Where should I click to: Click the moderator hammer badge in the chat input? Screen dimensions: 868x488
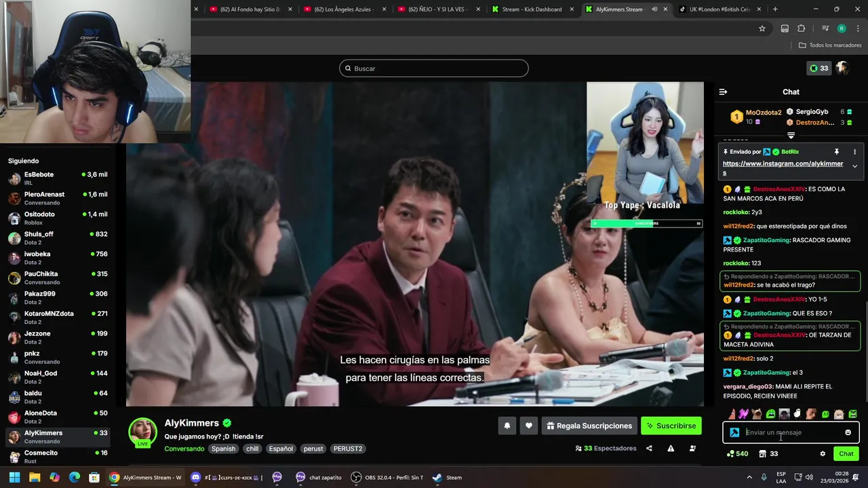(734, 432)
